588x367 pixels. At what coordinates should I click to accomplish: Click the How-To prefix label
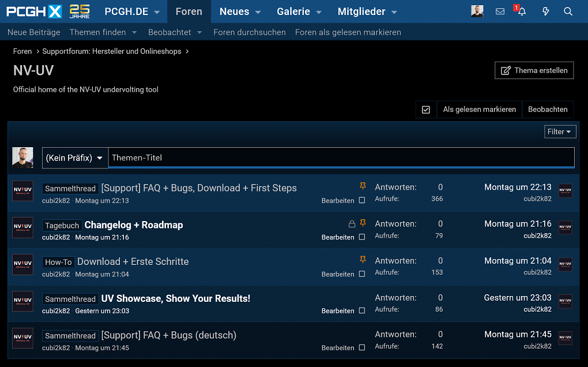pyautogui.click(x=58, y=263)
